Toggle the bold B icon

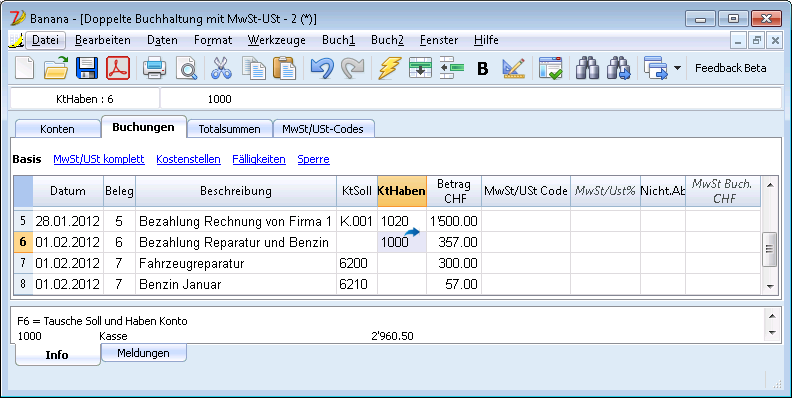[483, 68]
